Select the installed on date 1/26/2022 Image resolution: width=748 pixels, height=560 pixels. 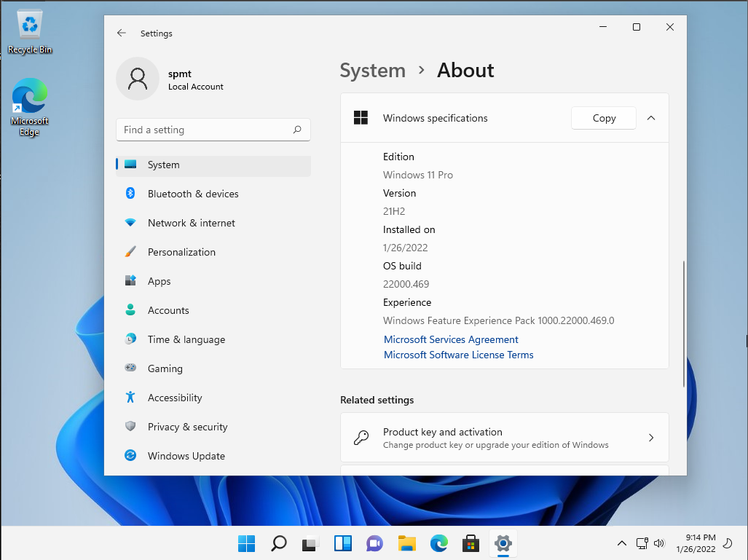[406, 248]
